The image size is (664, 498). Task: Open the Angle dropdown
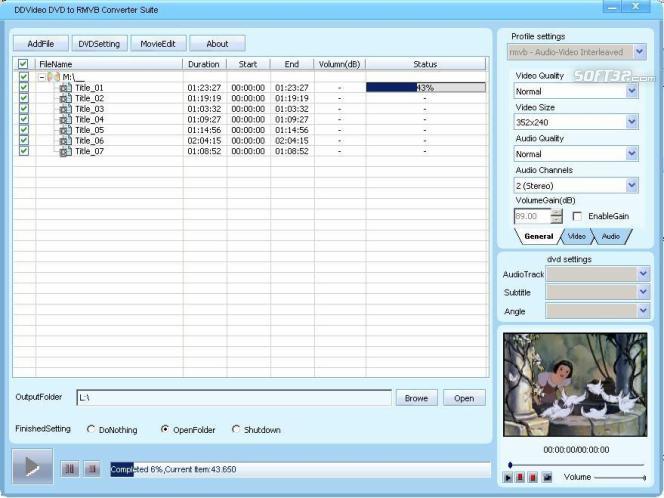[x=643, y=311]
